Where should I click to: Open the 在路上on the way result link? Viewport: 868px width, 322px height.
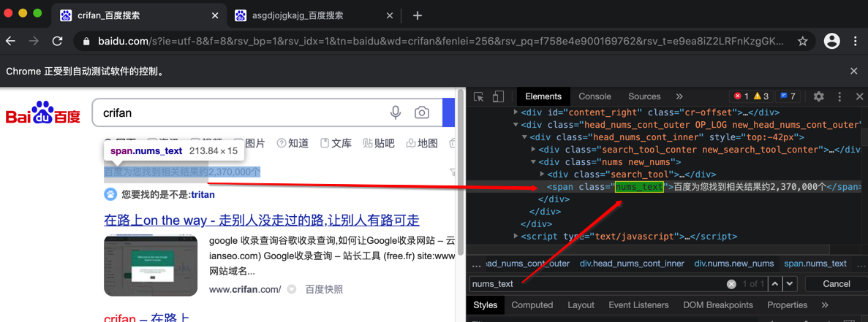click(262, 221)
